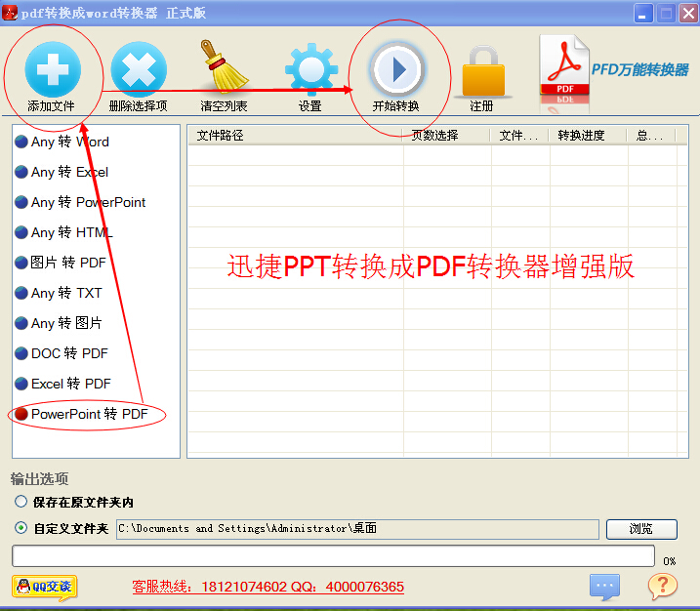Click the 0% progress label

[x=669, y=561]
